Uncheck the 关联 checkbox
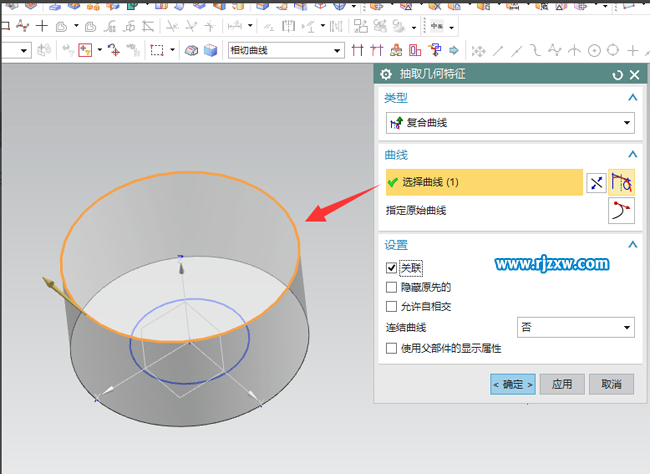 pyautogui.click(x=392, y=268)
